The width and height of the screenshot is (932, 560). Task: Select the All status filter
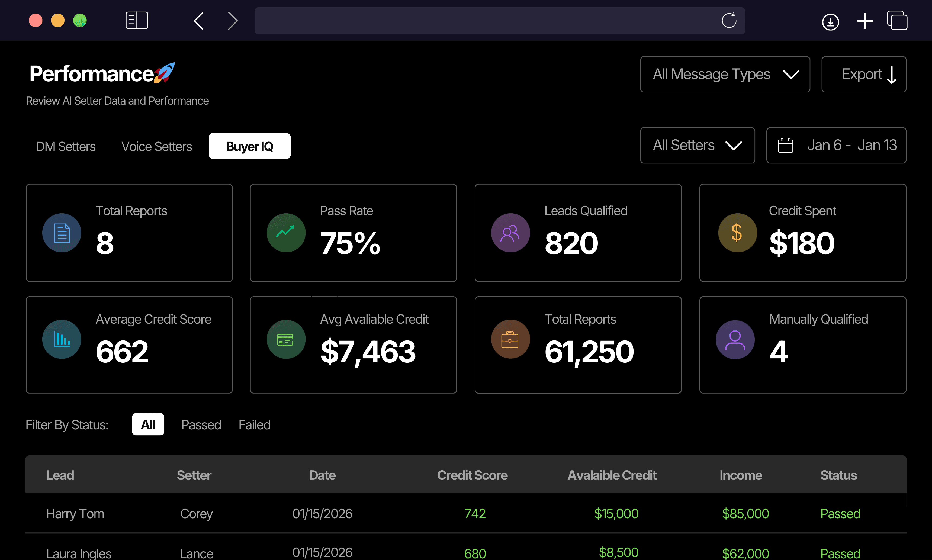pos(148,424)
